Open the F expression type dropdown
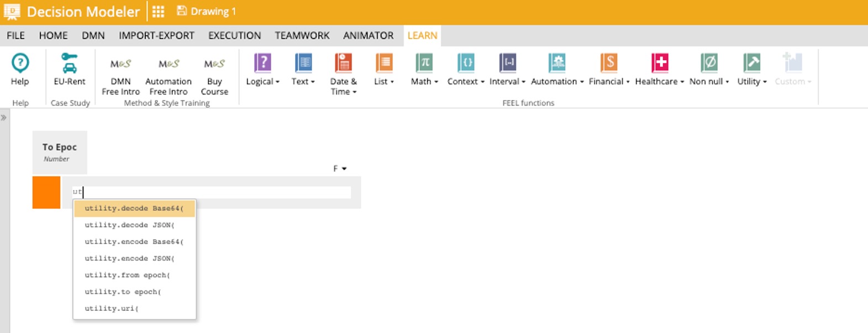 (340, 168)
